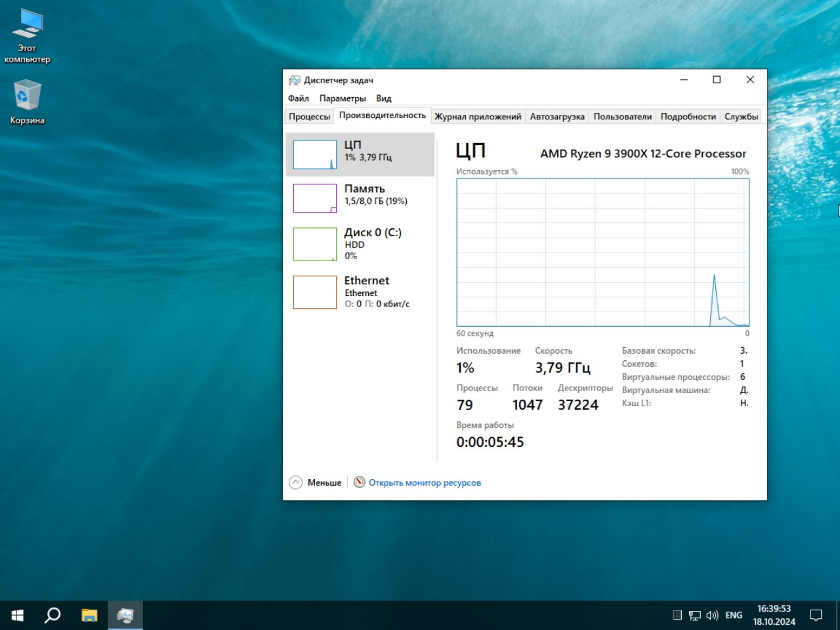Click the Task Manager title bar icon
The width and height of the screenshot is (840, 630).
point(295,80)
